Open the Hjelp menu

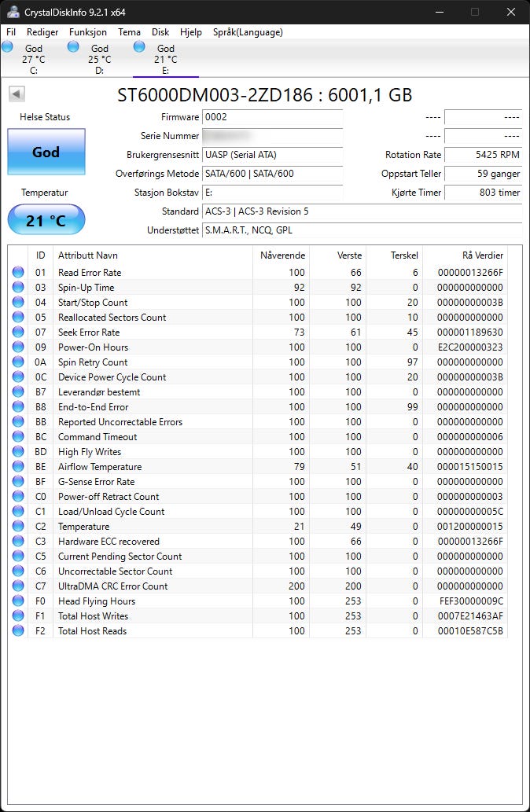coord(190,32)
